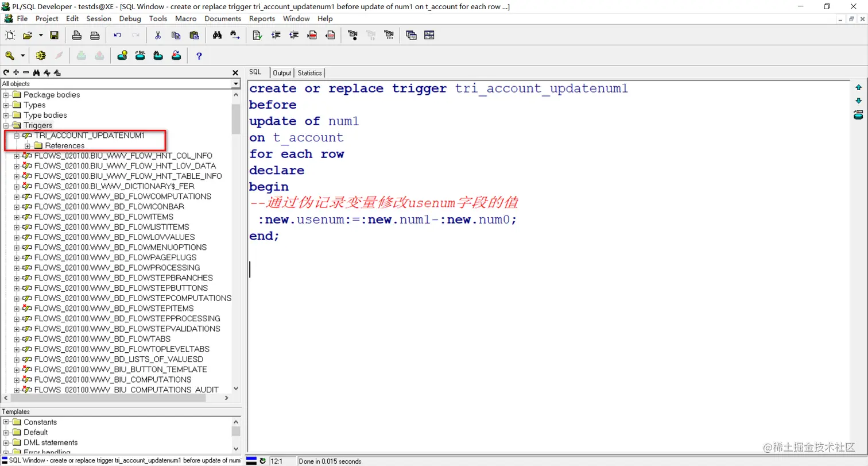This screenshot has width=868, height=466.
Task: Close the object browser panel
Action: (235, 73)
